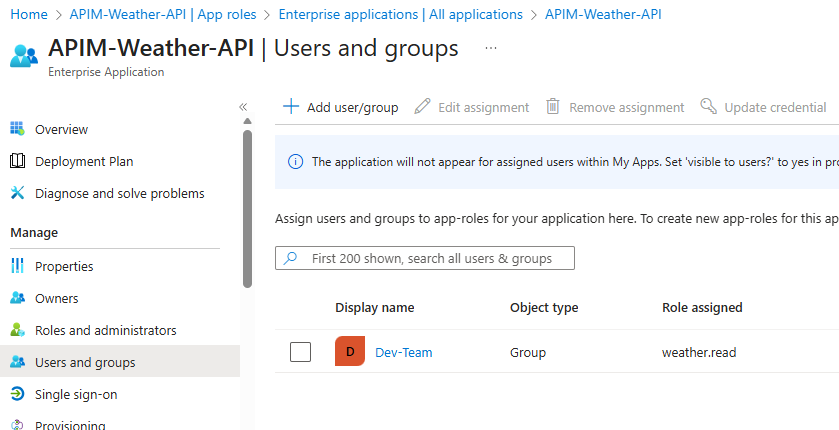
Task: Go to Enterprise applications | All applications breadcrumb
Action: (x=400, y=14)
